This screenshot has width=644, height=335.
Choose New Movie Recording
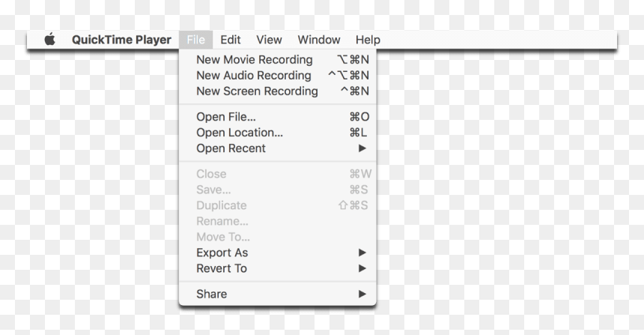click(278, 60)
